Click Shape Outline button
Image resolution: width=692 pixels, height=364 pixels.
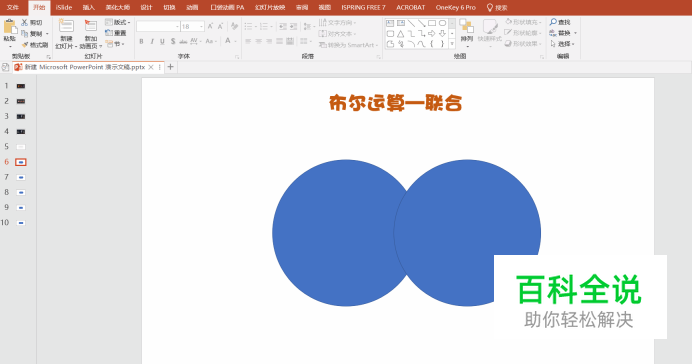coord(523,33)
